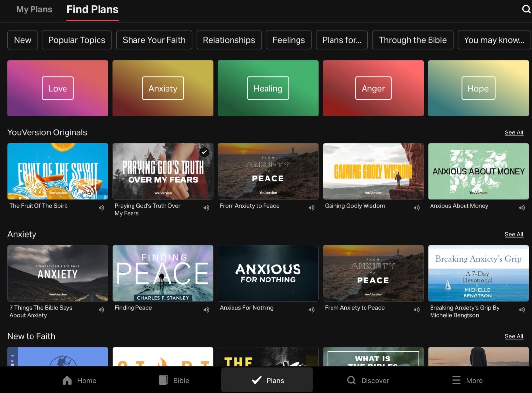Expand YouVersion Originals with See All
Image resolution: width=532 pixels, height=393 pixels.
click(x=514, y=133)
